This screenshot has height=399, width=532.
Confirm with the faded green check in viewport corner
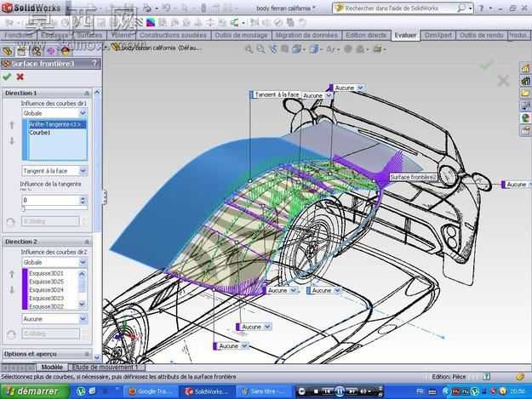485,64
